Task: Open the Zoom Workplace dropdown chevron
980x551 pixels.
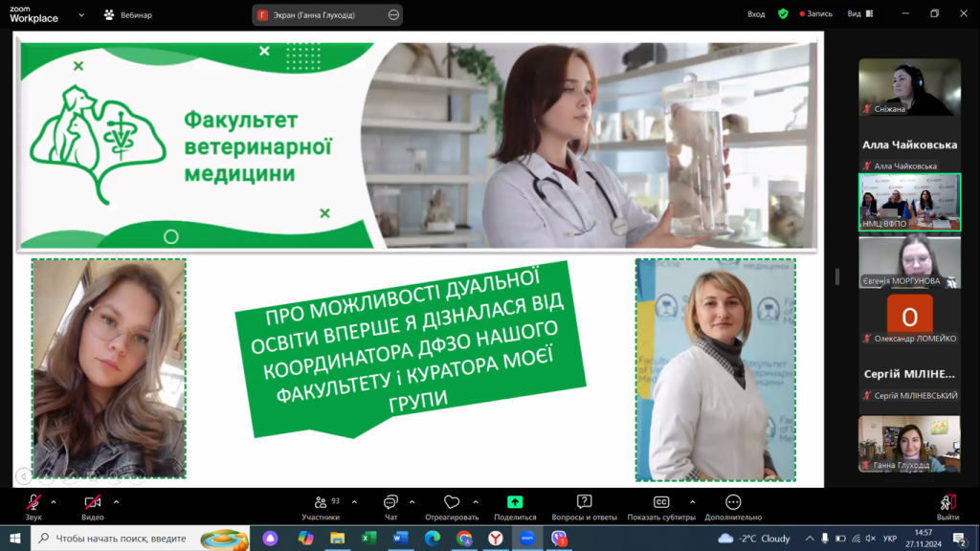Action: click(80, 15)
